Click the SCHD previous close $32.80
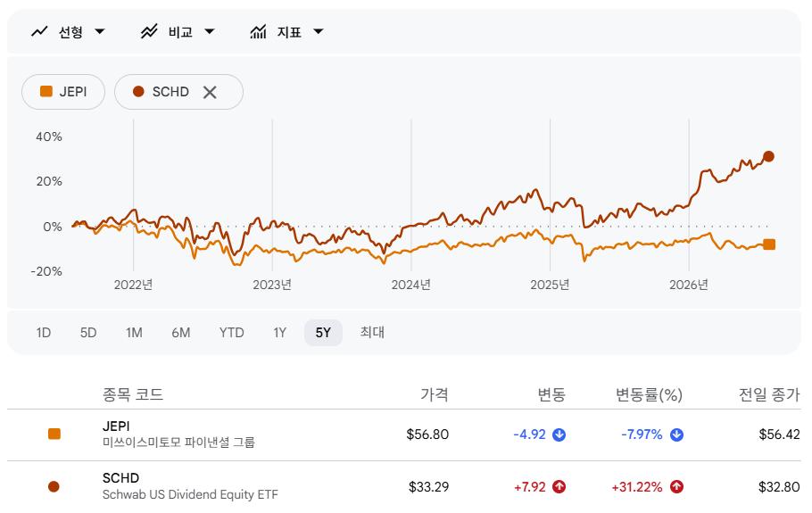 [779, 487]
